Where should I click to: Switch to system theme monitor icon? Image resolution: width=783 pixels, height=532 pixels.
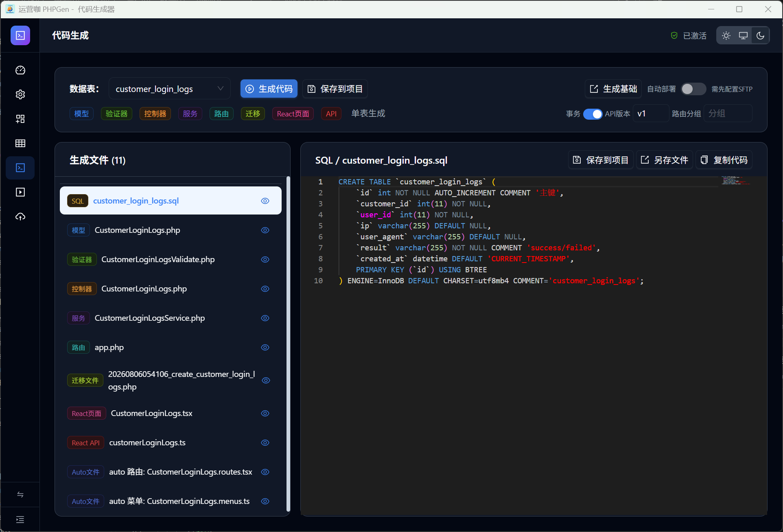[x=743, y=36]
